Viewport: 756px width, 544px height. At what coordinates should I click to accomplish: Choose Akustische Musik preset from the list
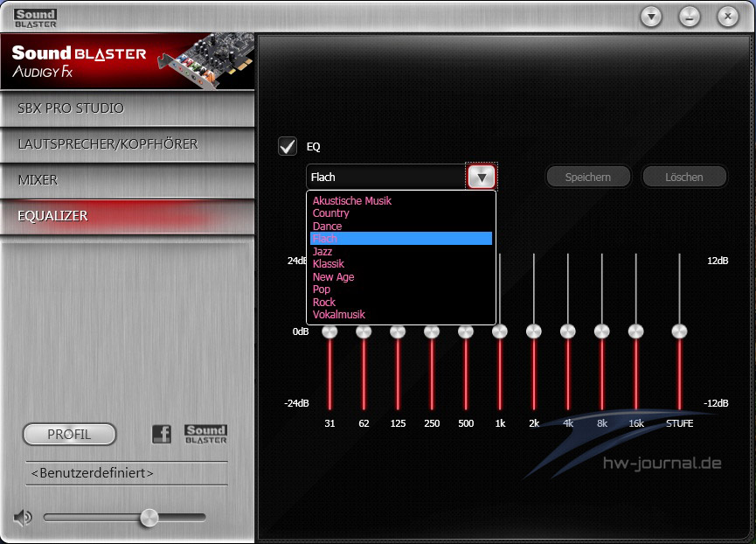pyautogui.click(x=400, y=200)
